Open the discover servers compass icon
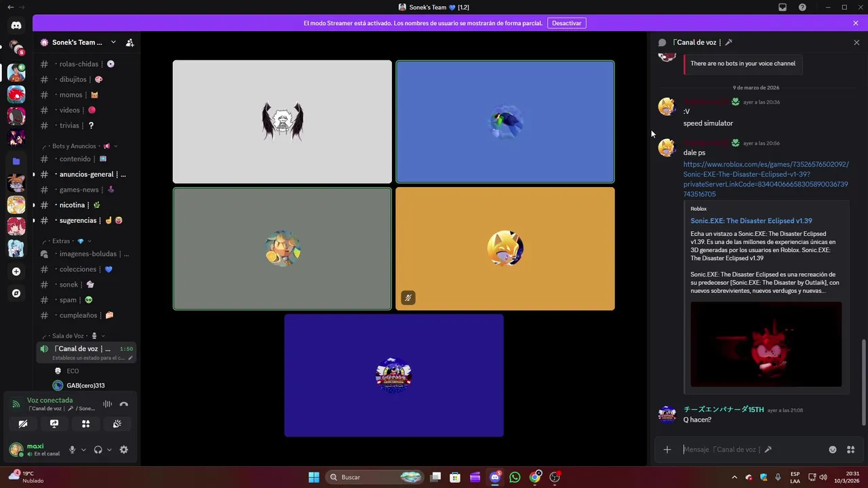Image resolution: width=868 pixels, height=488 pixels. (x=16, y=293)
